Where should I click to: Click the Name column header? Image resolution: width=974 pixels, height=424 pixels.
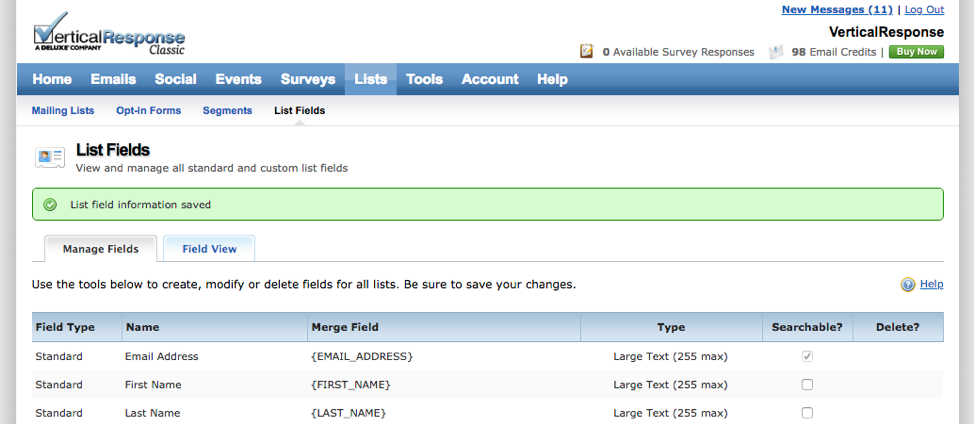(x=215, y=327)
